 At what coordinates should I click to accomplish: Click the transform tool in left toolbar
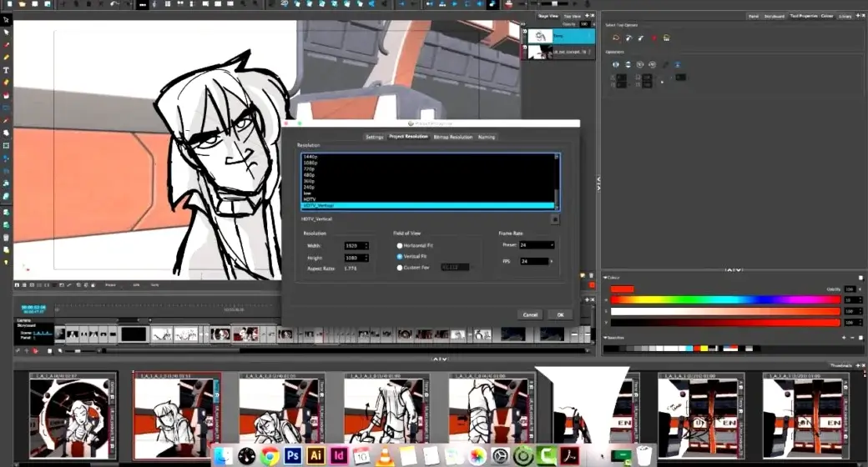(x=6, y=146)
